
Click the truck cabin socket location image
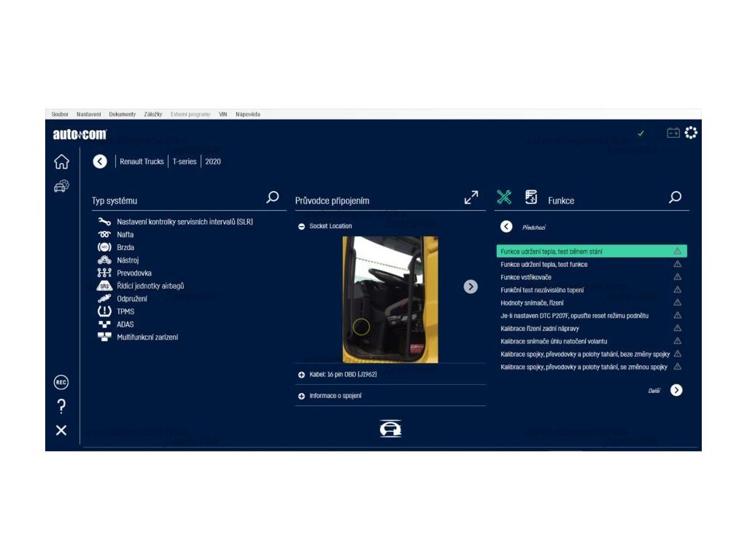(390, 300)
